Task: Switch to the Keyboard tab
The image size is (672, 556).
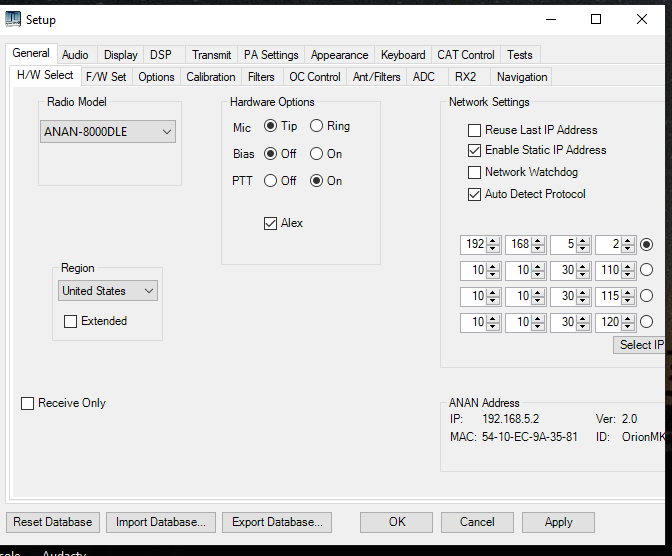Action: coord(403,55)
